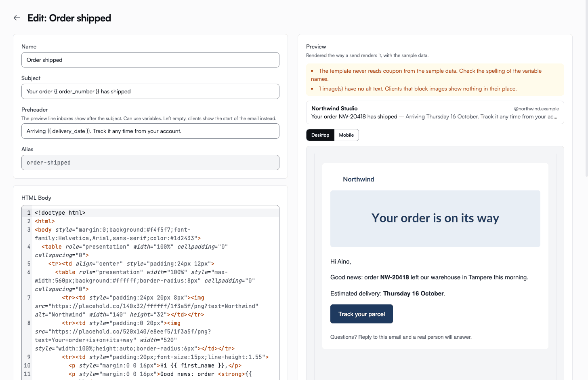Click the @northwind.example sender address
Viewport: 588px width, 380px height.
click(x=536, y=109)
